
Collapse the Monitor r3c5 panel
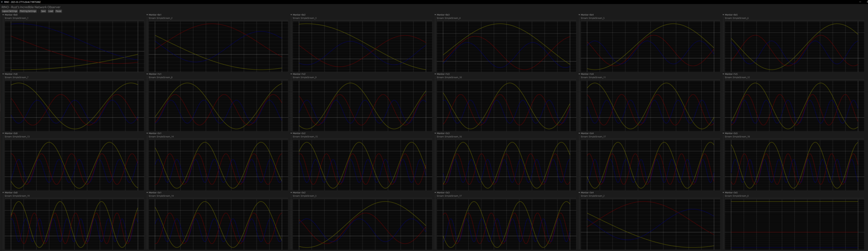click(x=723, y=193)
